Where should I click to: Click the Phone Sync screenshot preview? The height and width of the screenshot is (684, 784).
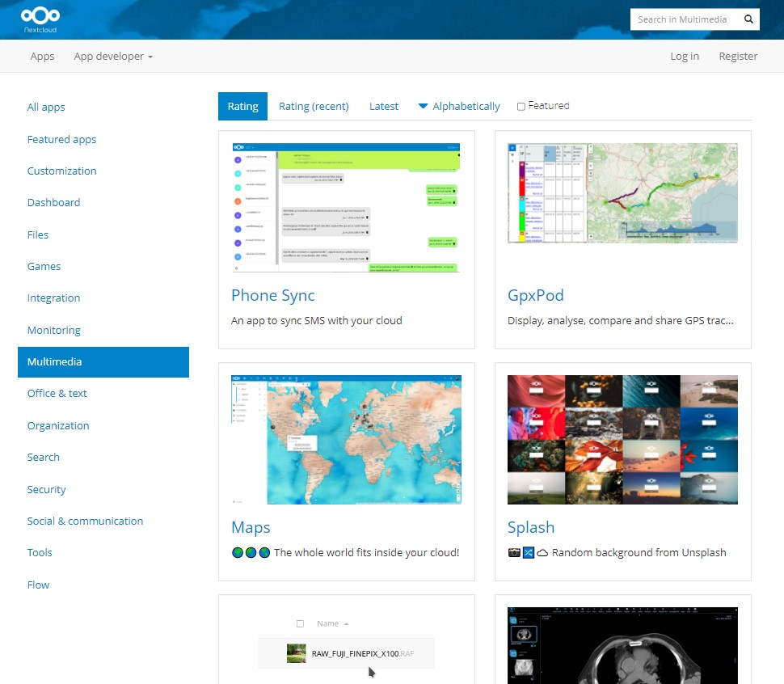pyautogui.click(x=346, y=207)
